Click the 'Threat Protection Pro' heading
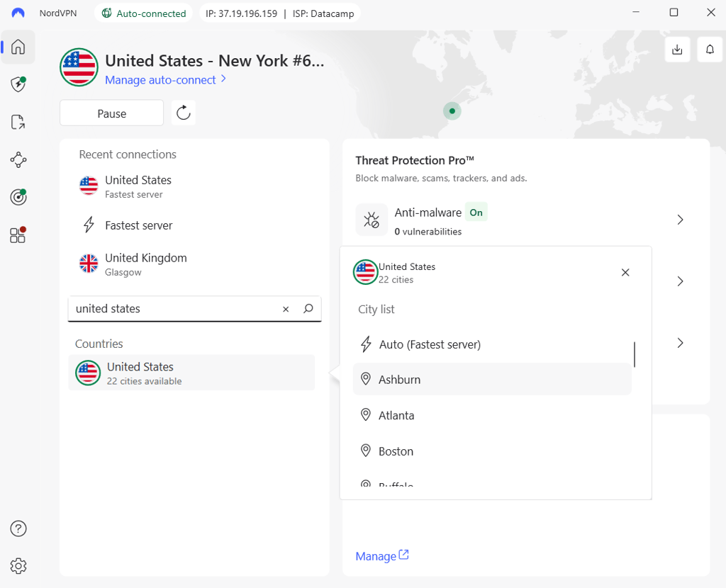Viewport: 726px width, 588px height. pos(415,161)
